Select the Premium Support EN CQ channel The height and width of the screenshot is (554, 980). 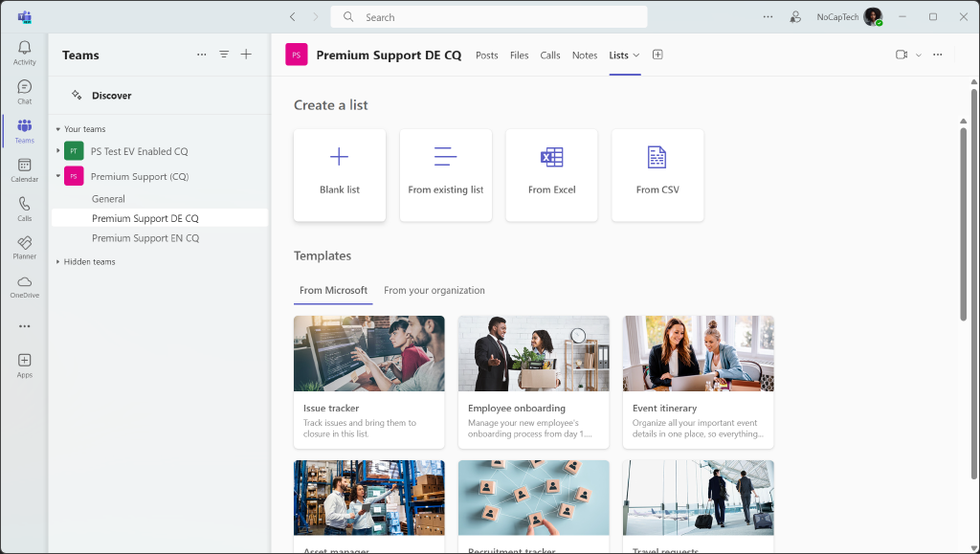pyautogui.click(x=145, y=238)
